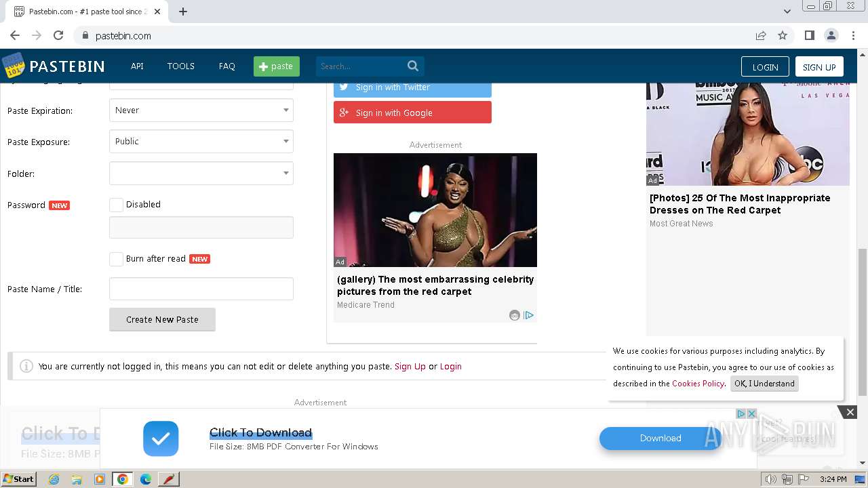Click Click To Download ad heading
The width and height of the screenshot is (868, 488).
[x=260, y=432]
